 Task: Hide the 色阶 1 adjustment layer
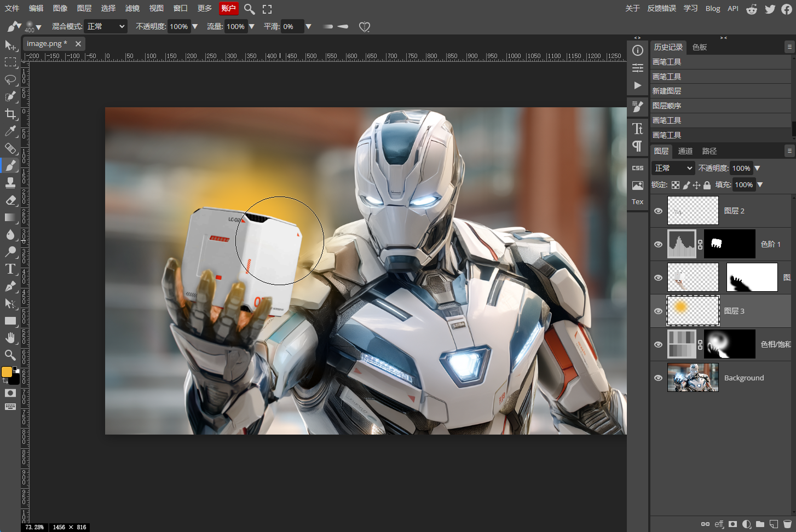[658, 244]
